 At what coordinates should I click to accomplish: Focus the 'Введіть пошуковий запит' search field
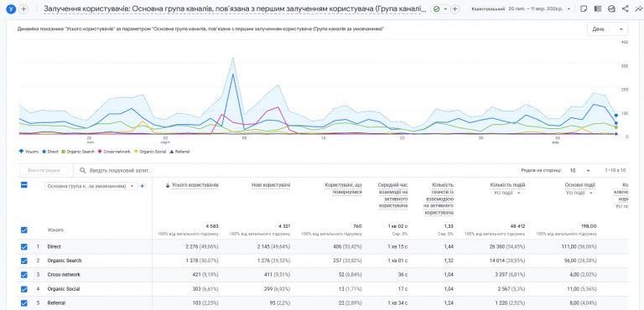(x=121, y=170)
